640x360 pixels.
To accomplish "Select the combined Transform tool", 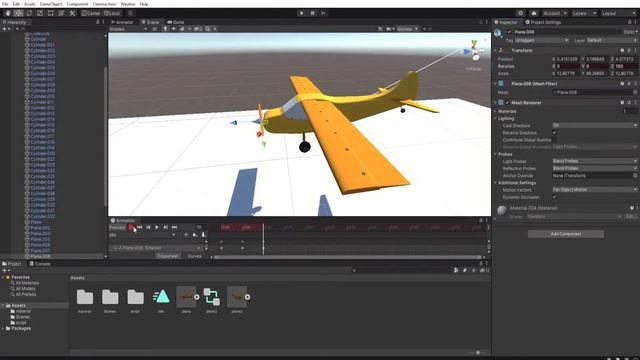I will [x=61, y=13].
